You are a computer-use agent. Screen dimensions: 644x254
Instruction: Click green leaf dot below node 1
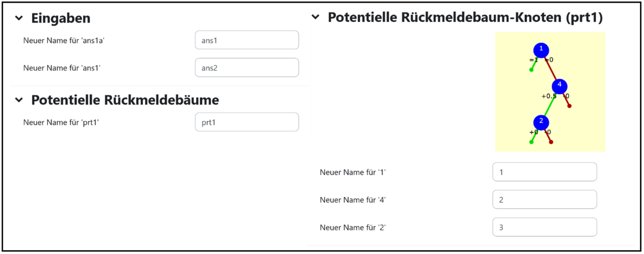[x=531, y=70]
